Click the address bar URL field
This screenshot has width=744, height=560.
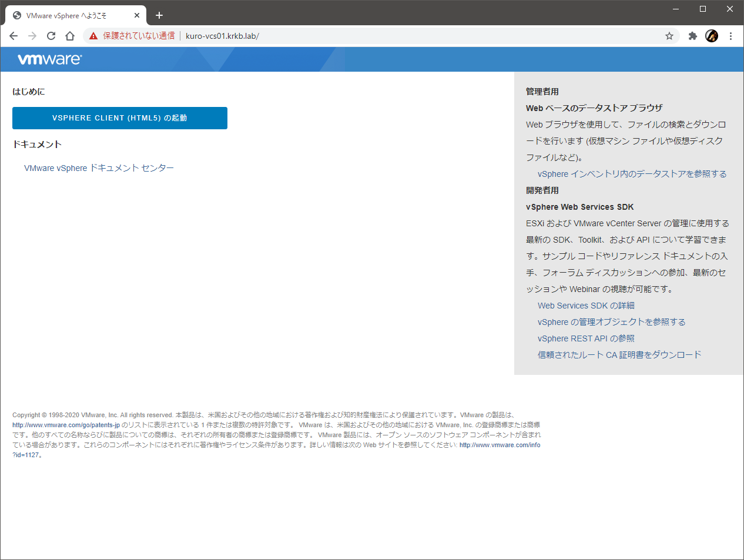411,36
